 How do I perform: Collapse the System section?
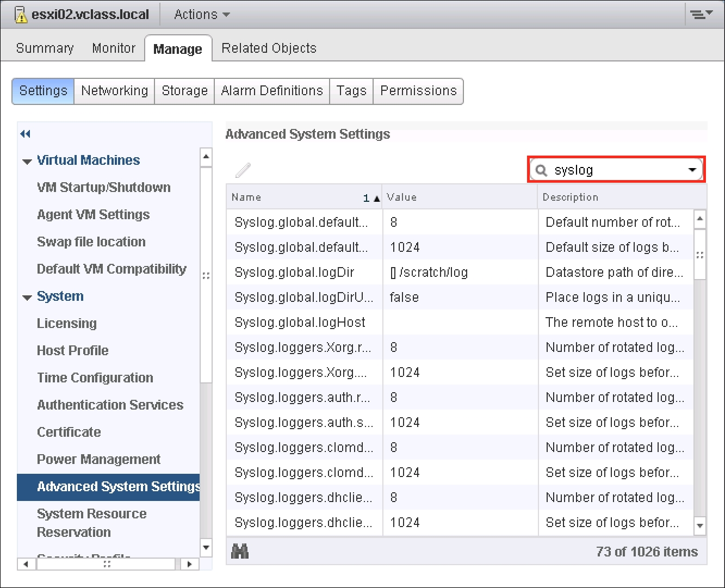[x=27, y=298]
